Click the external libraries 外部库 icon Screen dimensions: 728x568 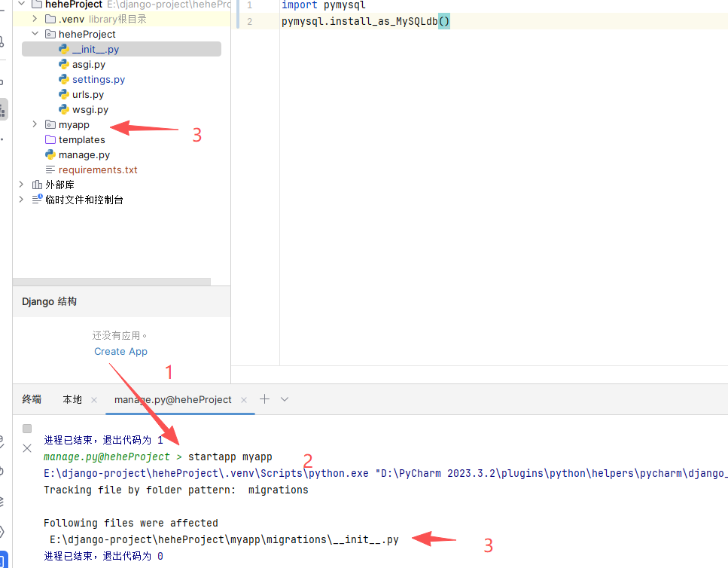[37, 185]
